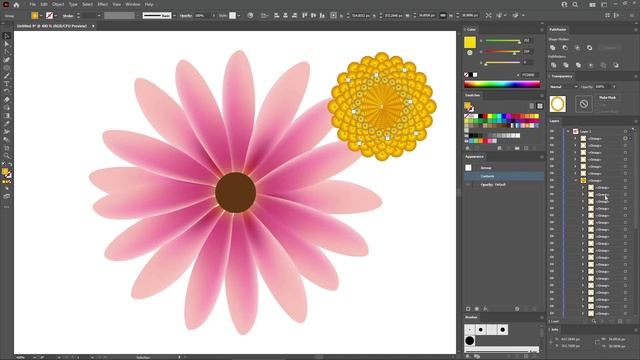The image size is (640, 360).
Task: Activate the Type tool
Action: pos(7,84)
